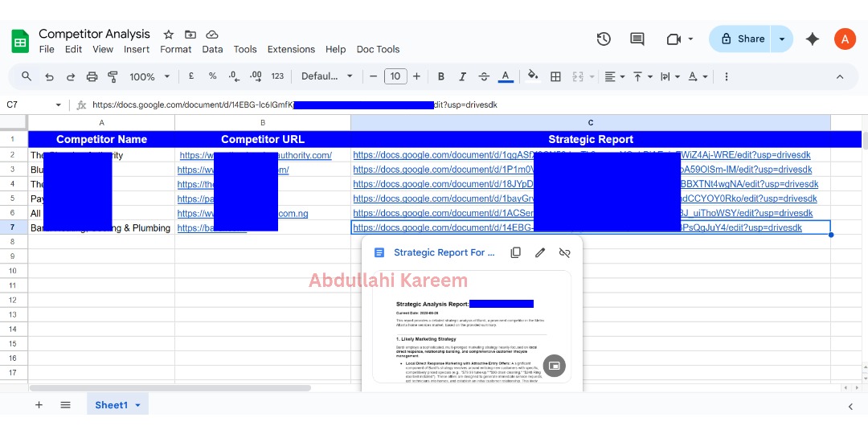Decrease font size minus button

click(x=374, y=76)
